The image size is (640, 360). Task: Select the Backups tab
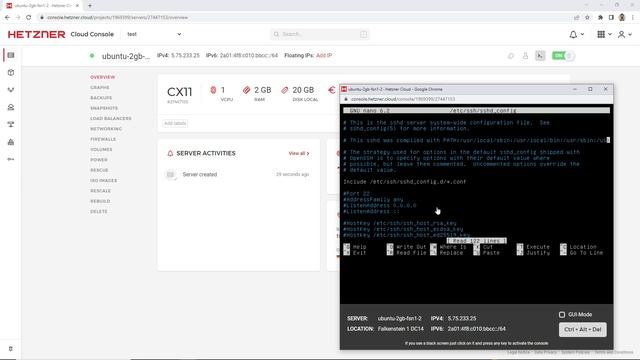[101, 98]
